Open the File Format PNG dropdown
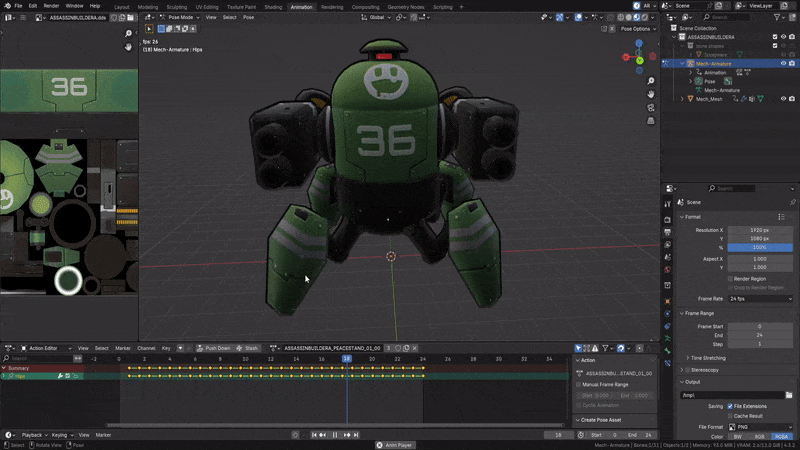Viewport: 800px width, 450px height. pyautogui.click(x=759, y=427)
